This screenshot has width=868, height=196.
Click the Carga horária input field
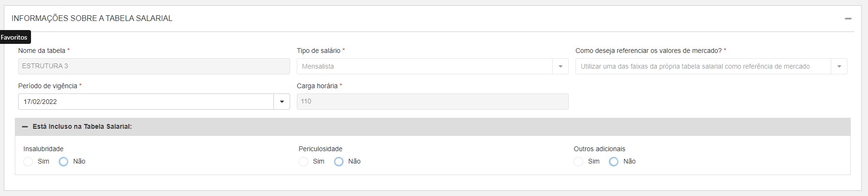pyautogui.click(x=432, y=102)
